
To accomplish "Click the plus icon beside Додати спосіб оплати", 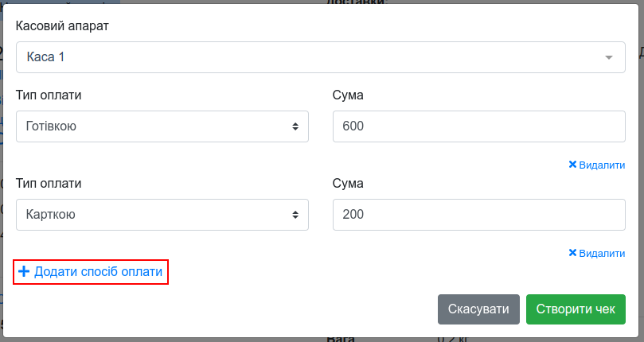I will tap(24, 271).
